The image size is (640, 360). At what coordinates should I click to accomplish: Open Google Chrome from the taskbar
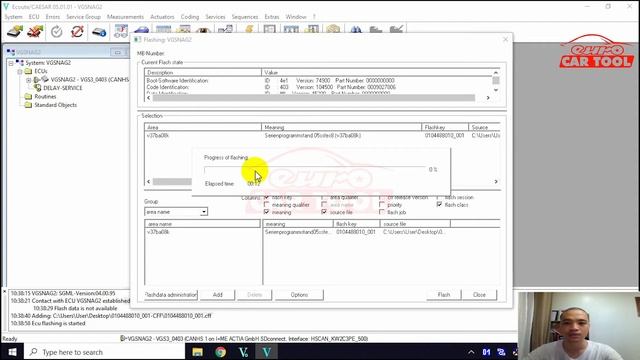point(221,352)
